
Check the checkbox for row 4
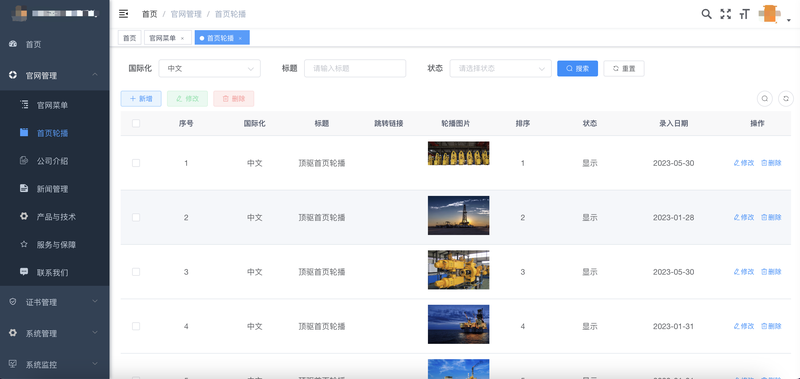[x=136, y=326]
